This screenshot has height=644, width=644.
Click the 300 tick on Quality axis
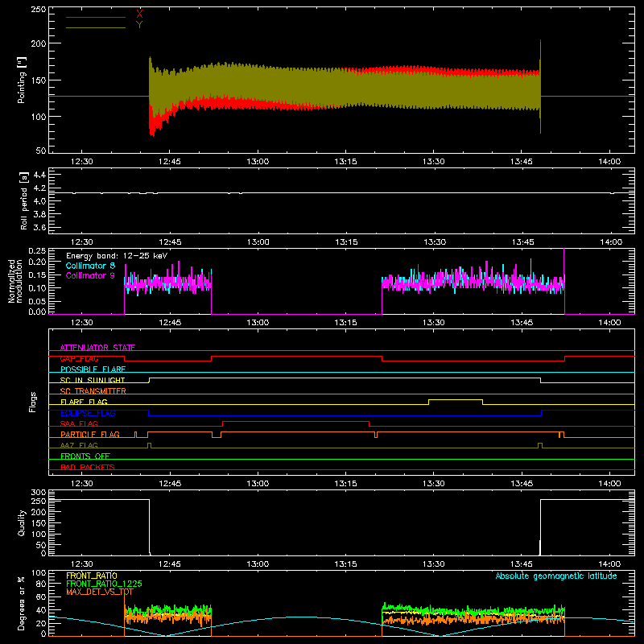(x=39, y=493)
